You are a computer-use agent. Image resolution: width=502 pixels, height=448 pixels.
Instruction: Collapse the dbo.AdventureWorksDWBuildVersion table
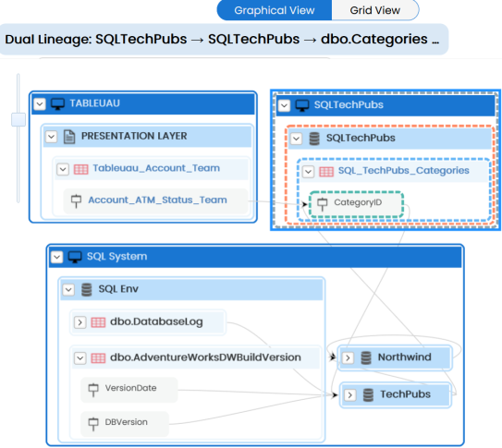80,358
